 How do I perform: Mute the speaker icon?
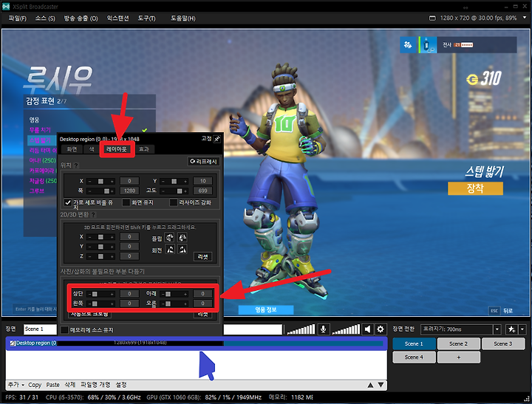click(x=367, y=329)
